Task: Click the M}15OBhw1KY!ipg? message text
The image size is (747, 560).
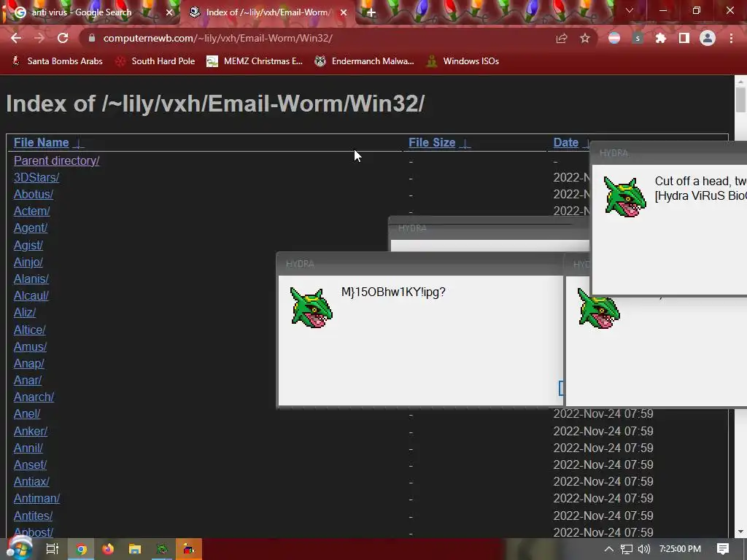Action: pyautogui.click(x=393, y=292)
